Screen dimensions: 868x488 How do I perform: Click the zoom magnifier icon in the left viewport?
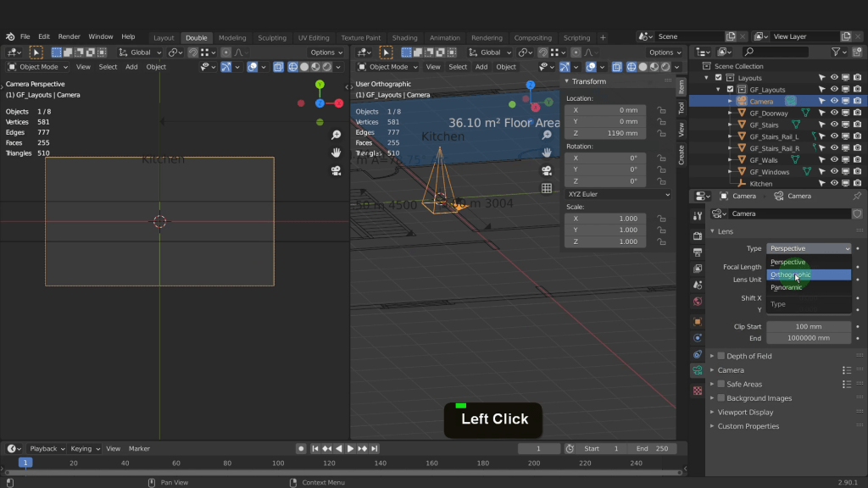[336, 136]
